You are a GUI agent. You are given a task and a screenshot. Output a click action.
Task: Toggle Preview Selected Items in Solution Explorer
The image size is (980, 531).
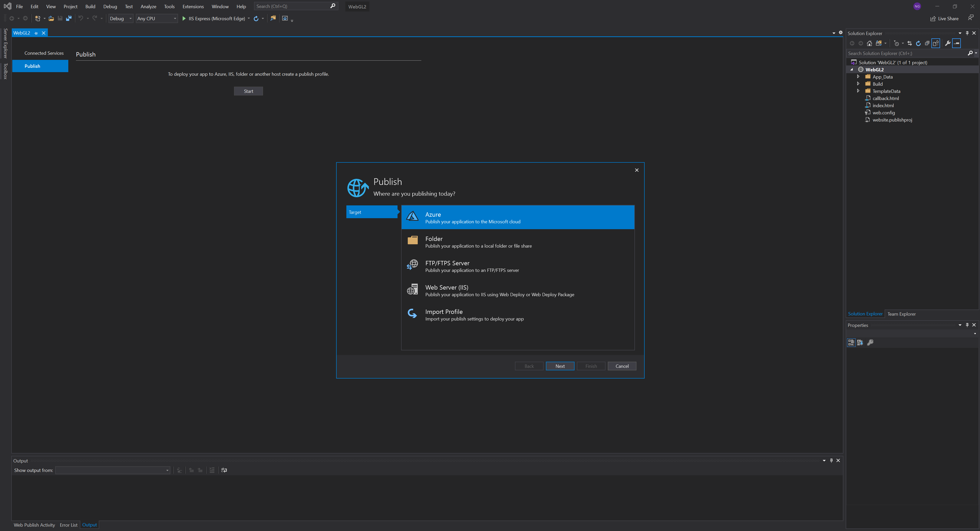coord(956,43)
